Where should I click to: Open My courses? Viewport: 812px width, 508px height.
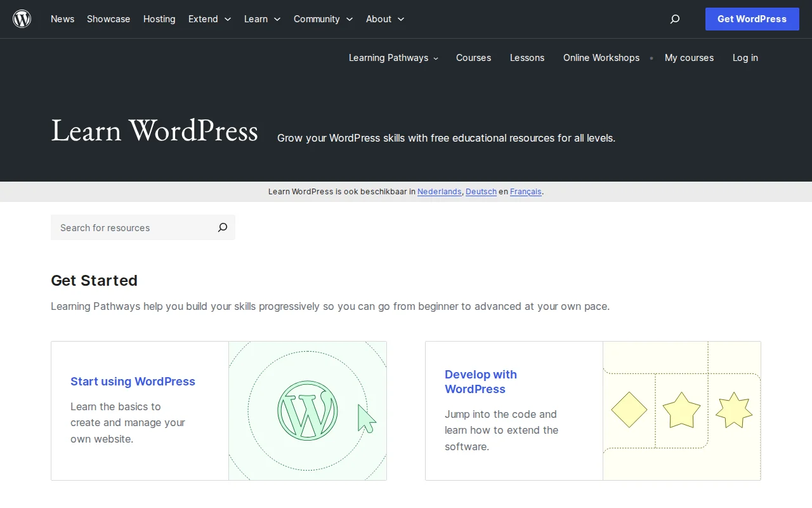pyautogui.click(x=689, y=58)
